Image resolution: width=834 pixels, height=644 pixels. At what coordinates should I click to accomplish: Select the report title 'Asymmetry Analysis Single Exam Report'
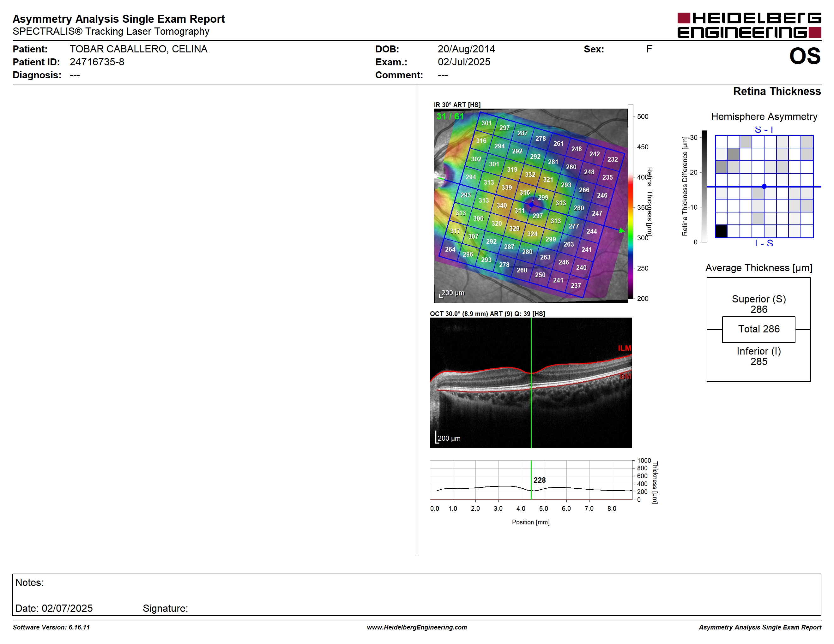[119, 19]
